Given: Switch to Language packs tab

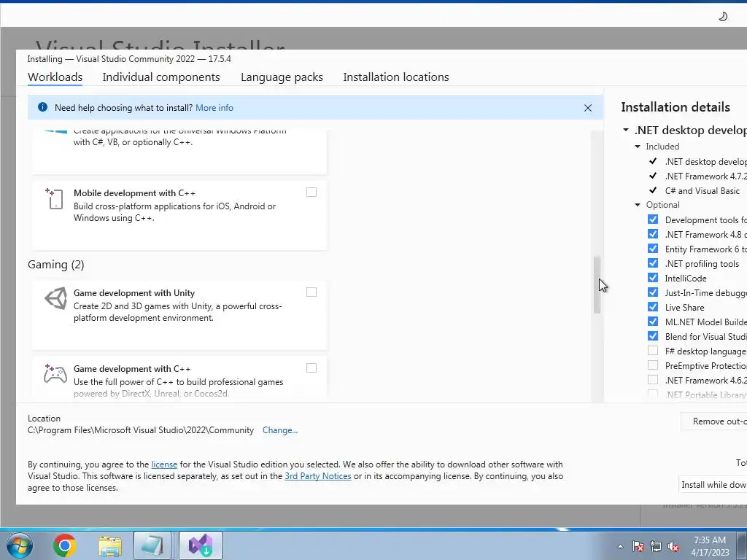Looking at the screenshot, I should click(282, 77).
